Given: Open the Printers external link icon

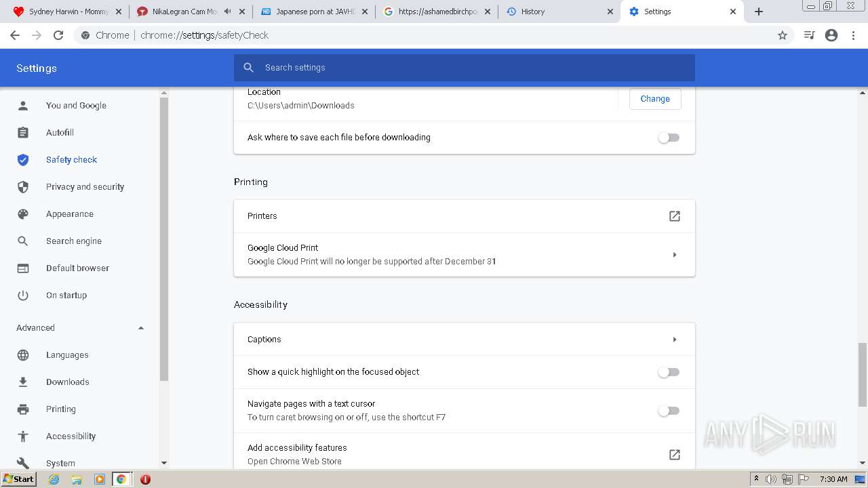Looking at the screenshot, I should (x=674, y=216).
